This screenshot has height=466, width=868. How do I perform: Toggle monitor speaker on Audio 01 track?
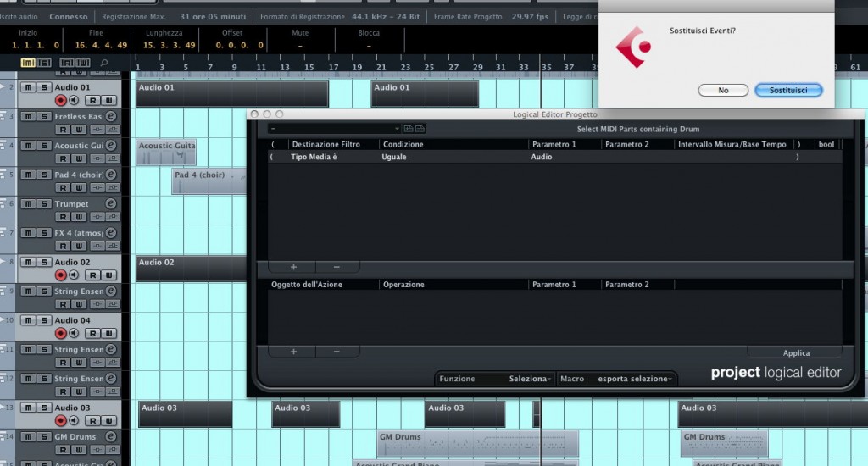[x=74, y=100]
